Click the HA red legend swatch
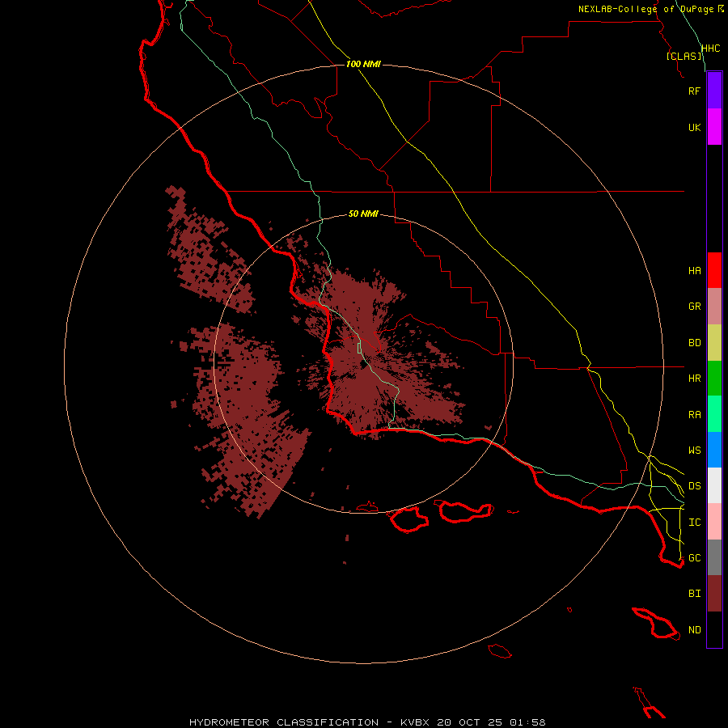This screenshot has width=728, height=728. tap(714, 270)
